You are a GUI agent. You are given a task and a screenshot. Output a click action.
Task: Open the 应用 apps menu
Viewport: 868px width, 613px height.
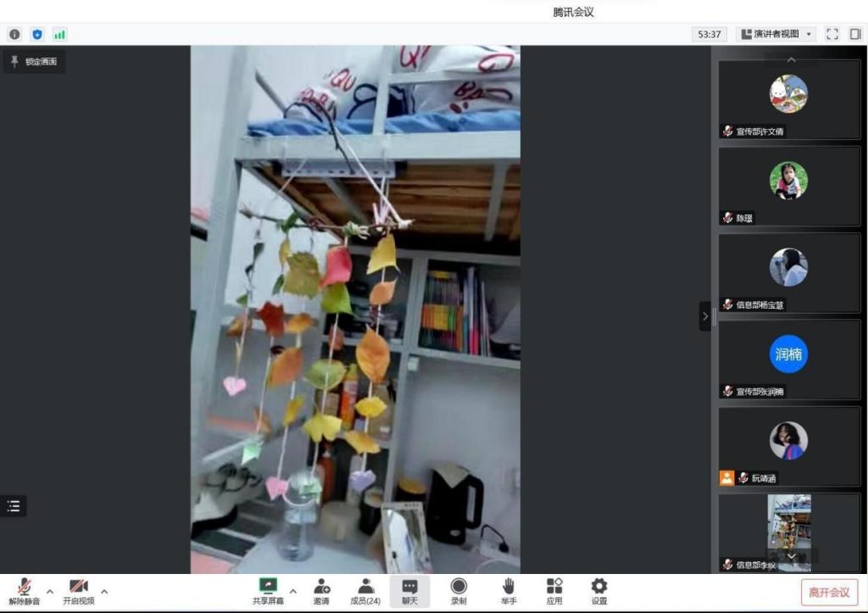(x=554, y=591)
